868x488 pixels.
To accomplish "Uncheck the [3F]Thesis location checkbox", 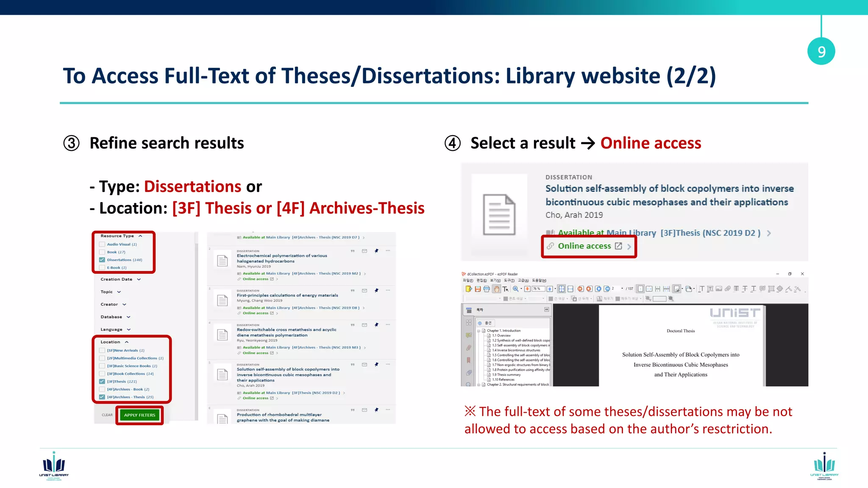I will 102,381.
